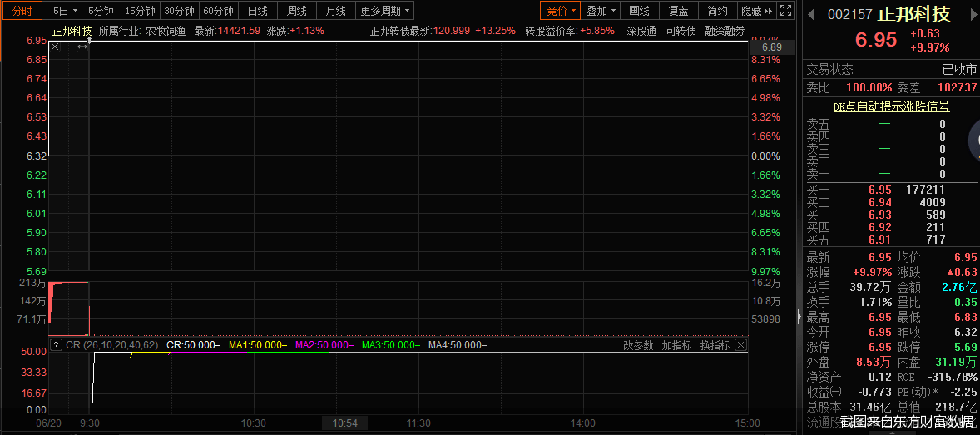Toggle 隐藏 to hide the side panel

coord(756,11)
